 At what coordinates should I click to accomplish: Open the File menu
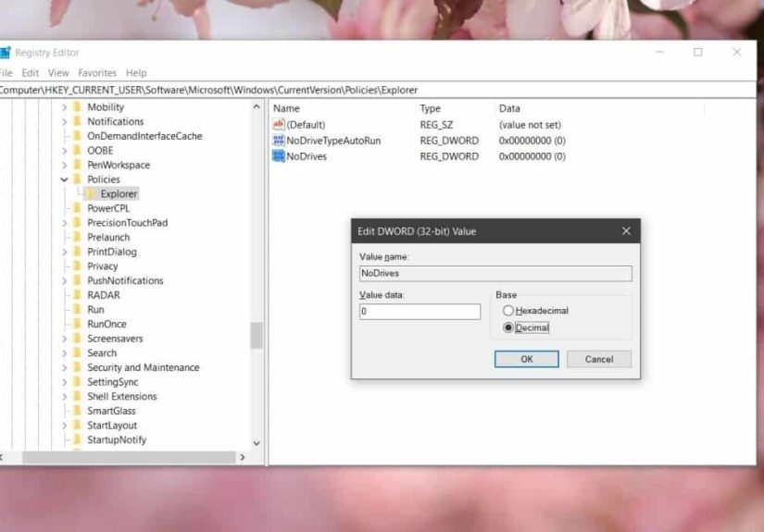tap(6, 72)
